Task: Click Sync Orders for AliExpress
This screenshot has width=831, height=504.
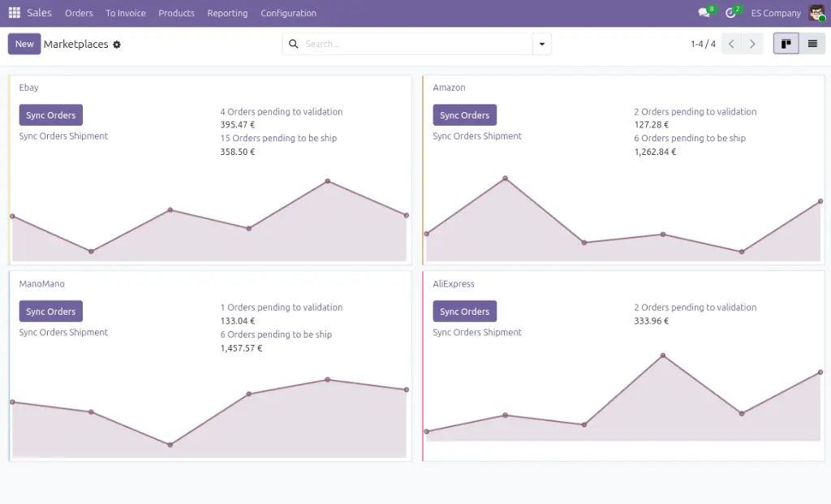Action: click(x=464, y=311)
